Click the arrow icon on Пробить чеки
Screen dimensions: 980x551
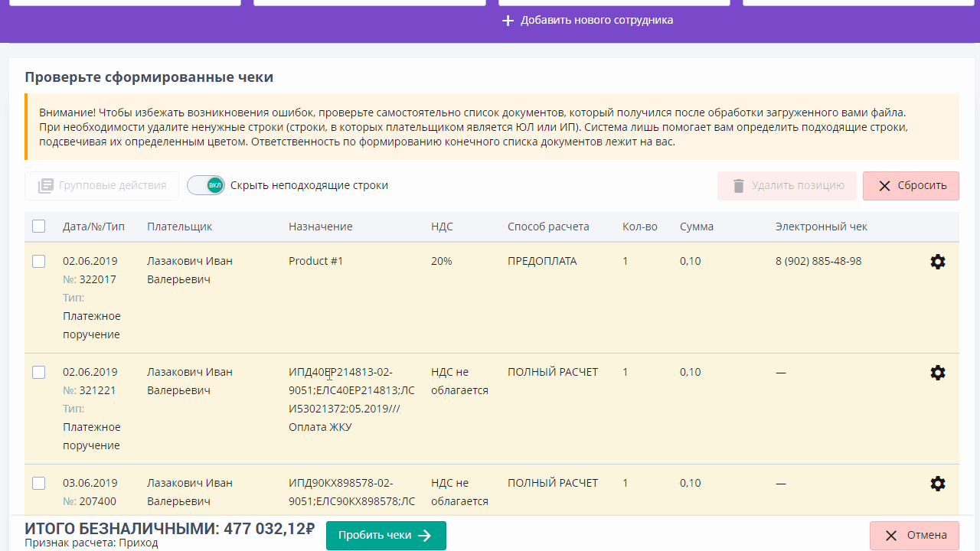click(425, 536)
